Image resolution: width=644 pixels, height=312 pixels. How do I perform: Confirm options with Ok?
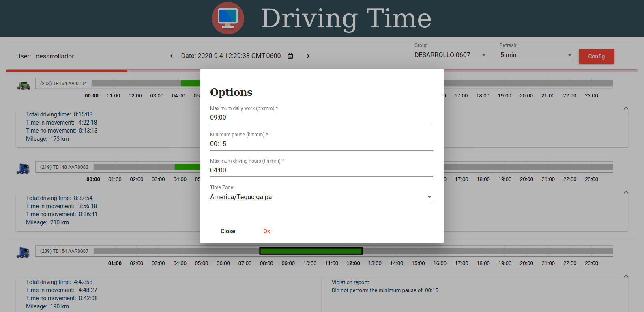pyautogui.click(x=266, y=231)
